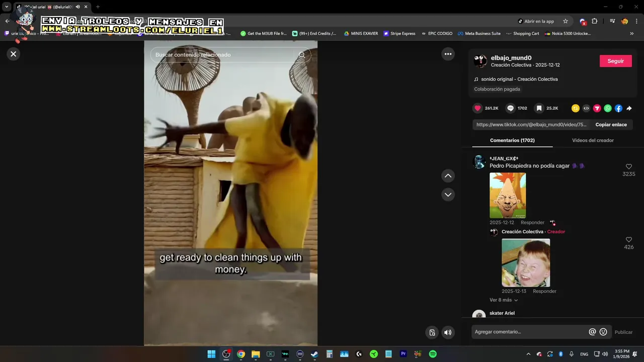Open the Windows Start menu
Screen dimensions: 644x362
click(x=211, y=354)
